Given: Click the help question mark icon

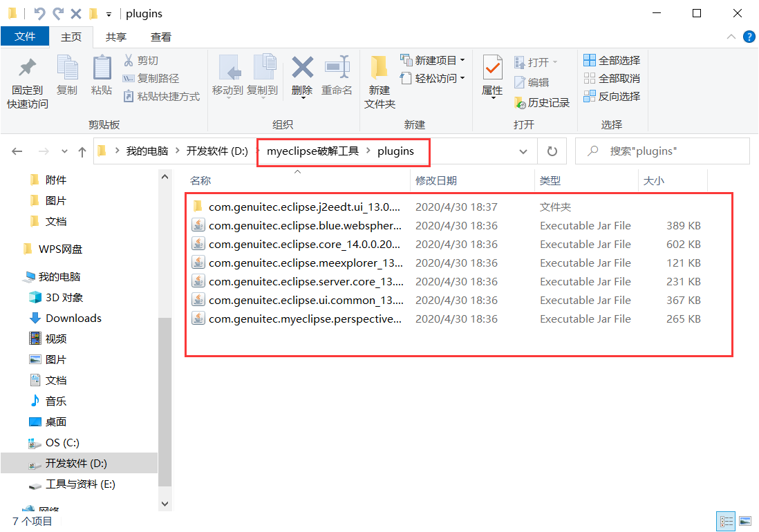Looking at the screenshot, I should coord(749,37).
